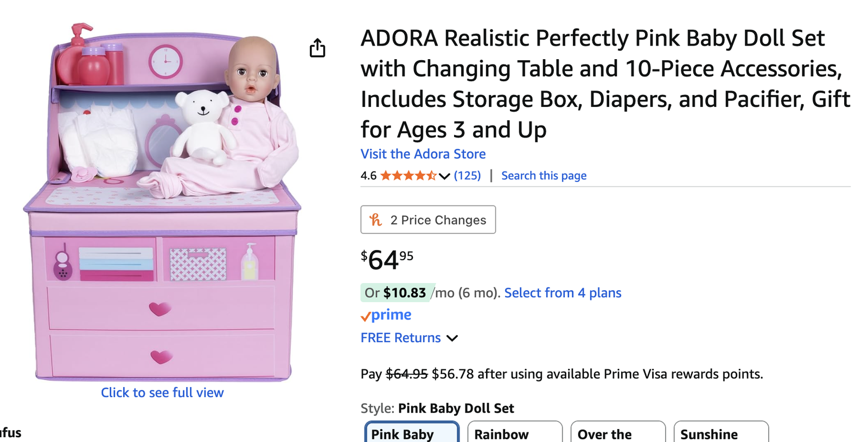
Task: Click the 'Click to see full view' link
Action: pyautogui.click(x=162, y=393)
